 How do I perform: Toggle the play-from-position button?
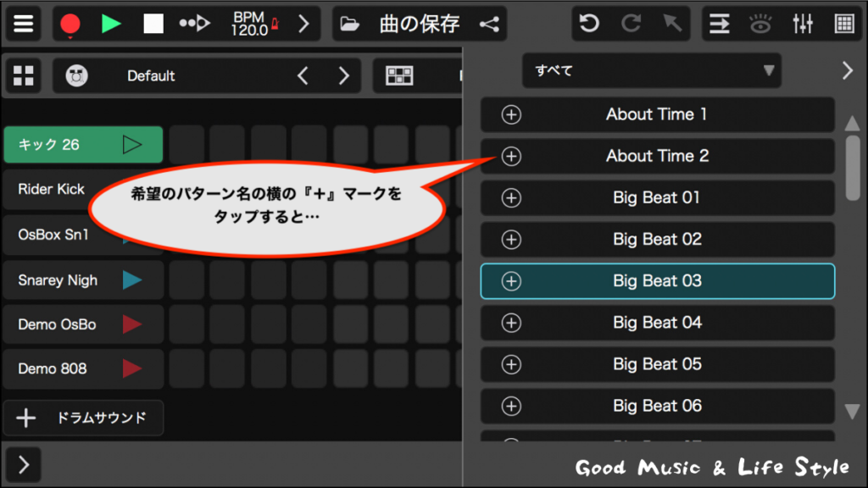click(195, 24)
